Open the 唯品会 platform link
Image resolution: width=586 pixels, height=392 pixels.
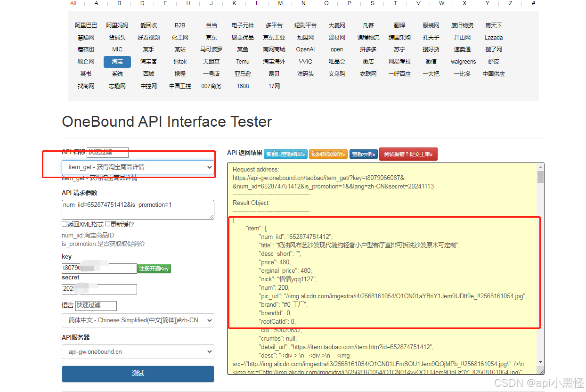tap(337, 62)
